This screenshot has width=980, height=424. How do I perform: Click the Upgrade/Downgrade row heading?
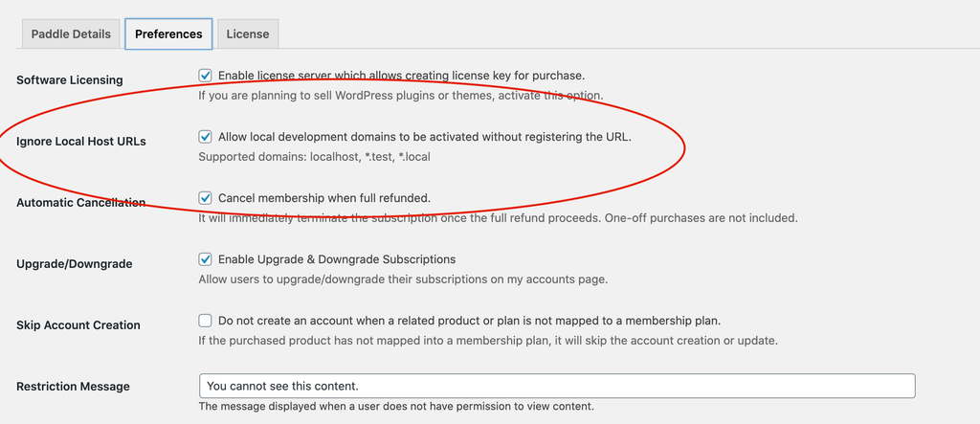pyautogui.click(x=75, y=264)
